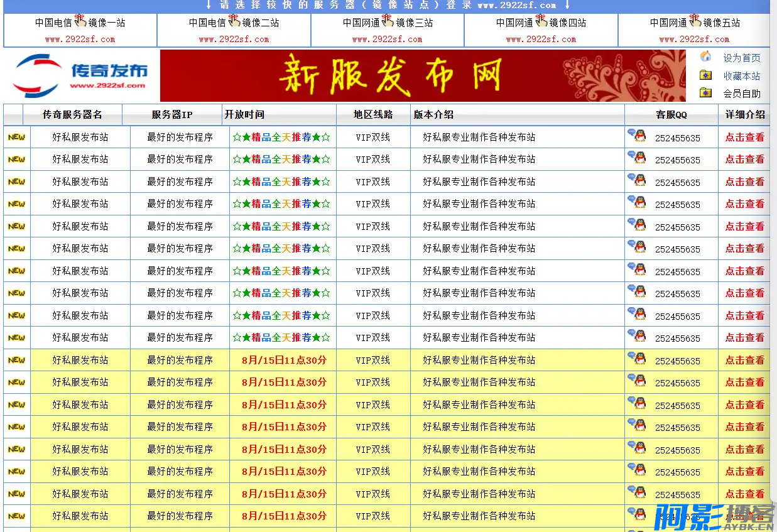Click the hand pointer icon beside 镜像四站

[541, 21]
